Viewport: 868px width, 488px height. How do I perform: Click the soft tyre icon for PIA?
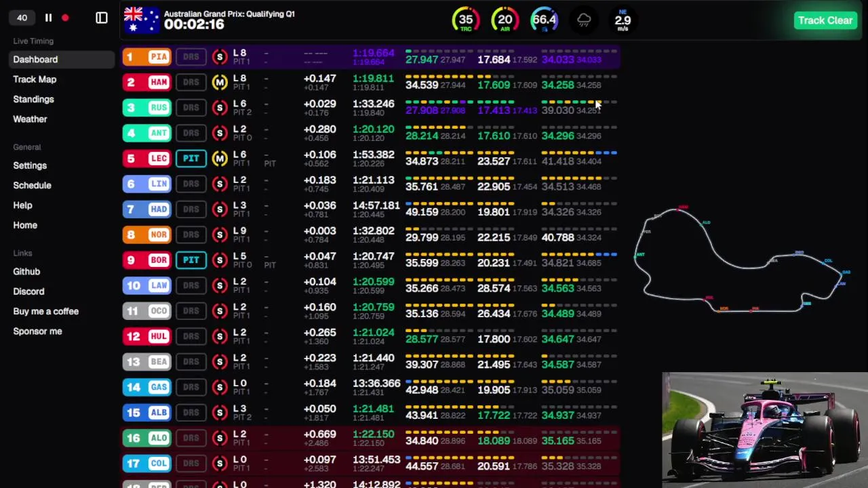tap(219, 57)
